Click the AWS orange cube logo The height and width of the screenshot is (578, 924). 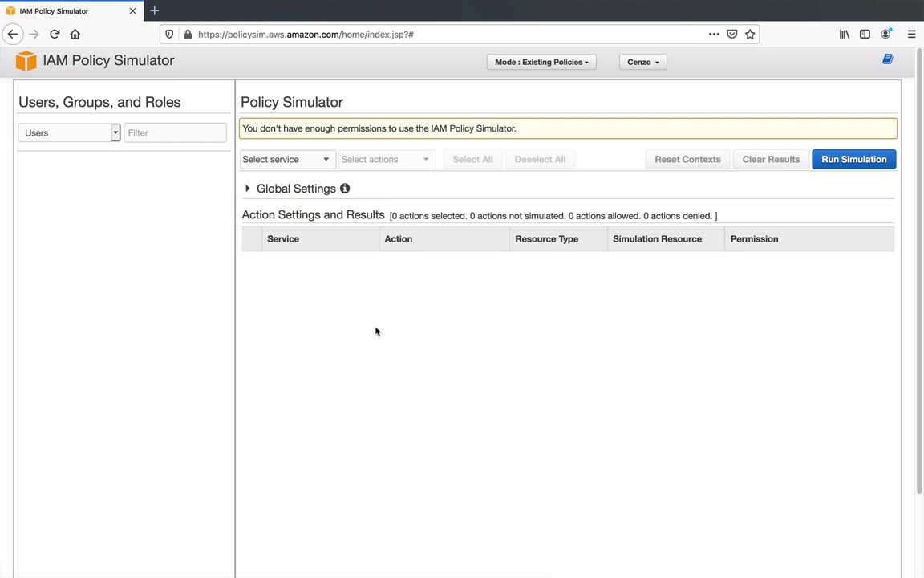(x=26, y=61)
